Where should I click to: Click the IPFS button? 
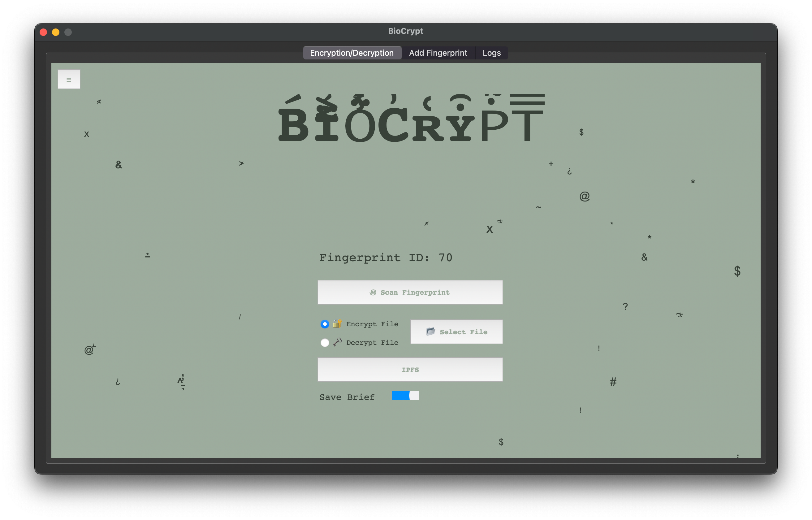(x=410, y=370)
